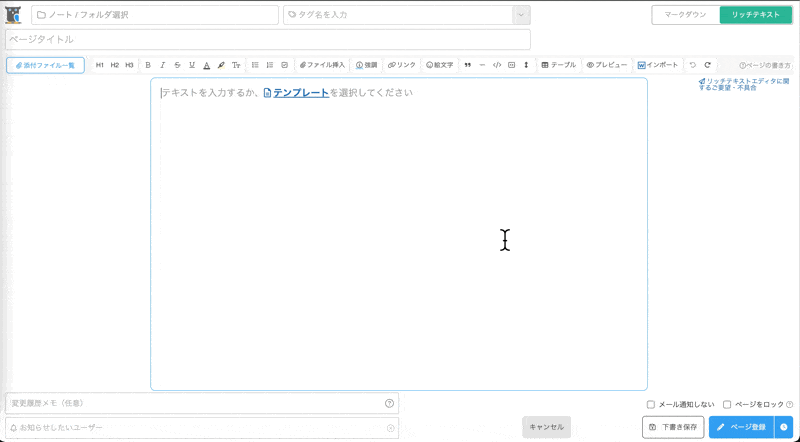
Task: Insert a horizontal rule
Action: [482, 65]
